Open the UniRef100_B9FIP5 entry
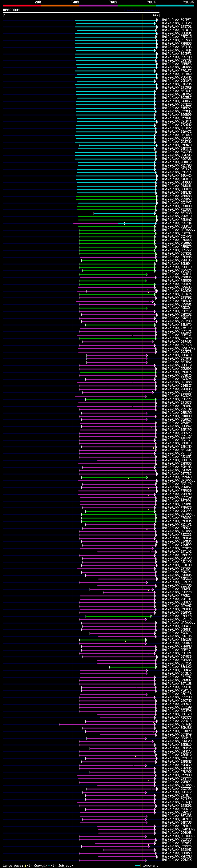The height and width of the screenshot is (868, 197). [176, 430]
